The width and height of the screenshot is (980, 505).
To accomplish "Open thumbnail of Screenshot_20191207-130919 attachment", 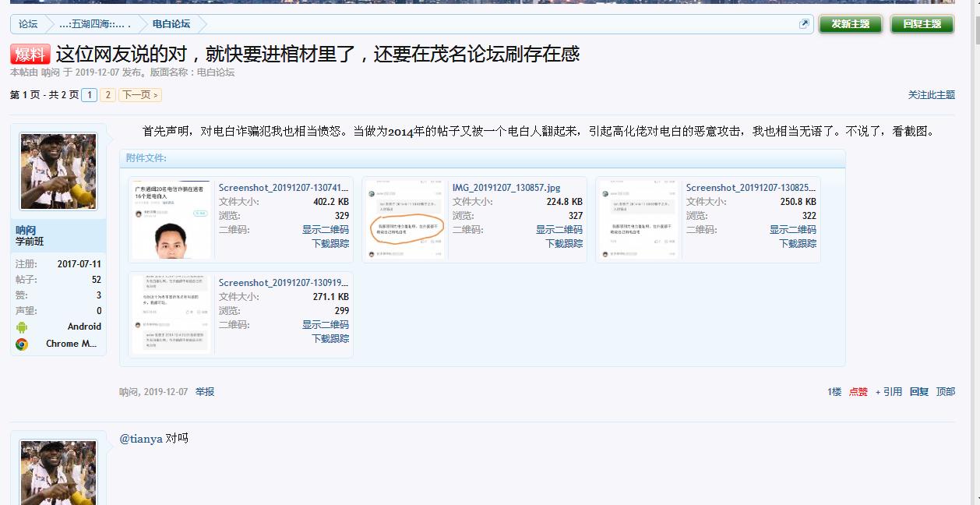I will (171, 314).
